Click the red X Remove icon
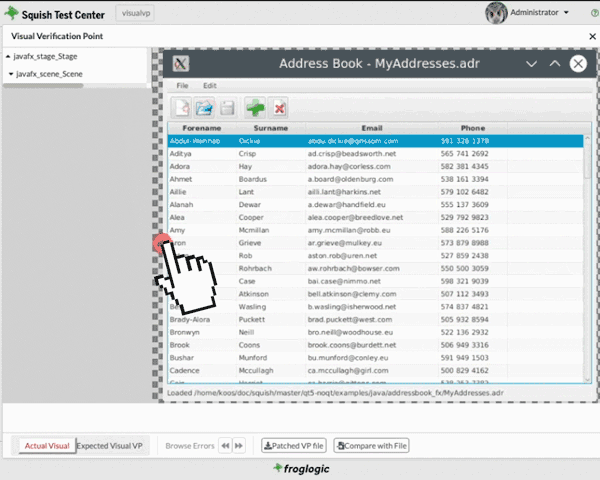 (280, 107)
